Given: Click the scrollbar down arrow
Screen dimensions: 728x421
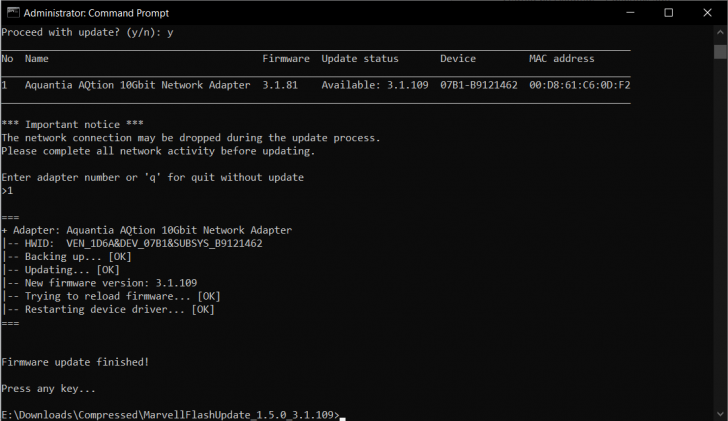Looking at the screenshot, I should click(720, 414).
